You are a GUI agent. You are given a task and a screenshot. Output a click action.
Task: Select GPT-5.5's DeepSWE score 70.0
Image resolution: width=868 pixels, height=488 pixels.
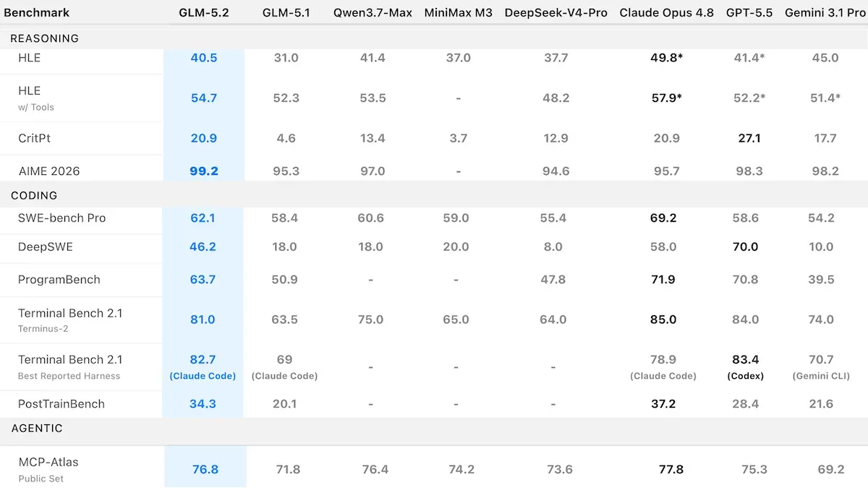point(746,247)
